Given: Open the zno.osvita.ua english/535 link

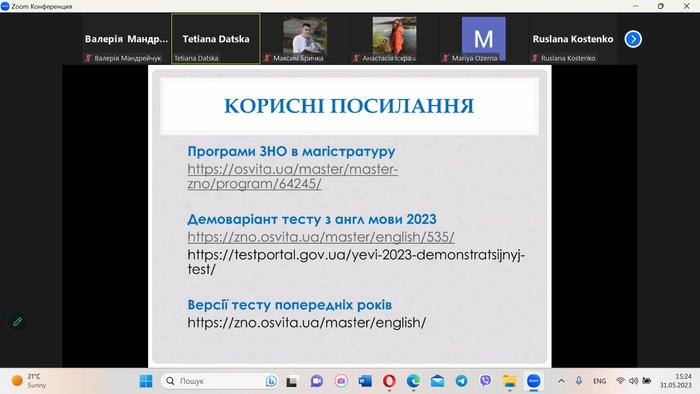Looking at the screenshot, I should [x=321, y=237].
